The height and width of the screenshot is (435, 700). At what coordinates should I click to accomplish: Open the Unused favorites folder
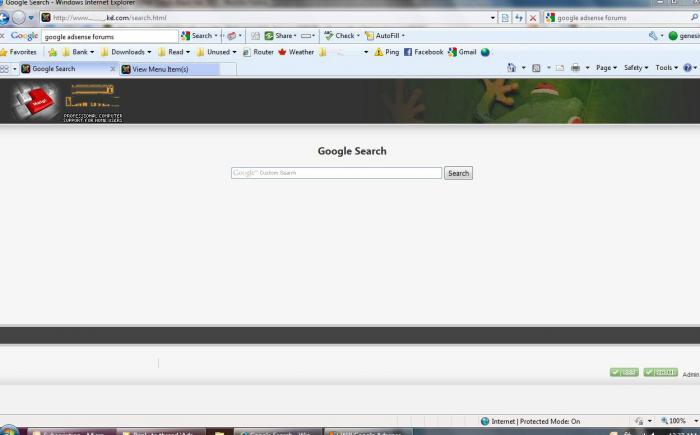coord(217,52)
